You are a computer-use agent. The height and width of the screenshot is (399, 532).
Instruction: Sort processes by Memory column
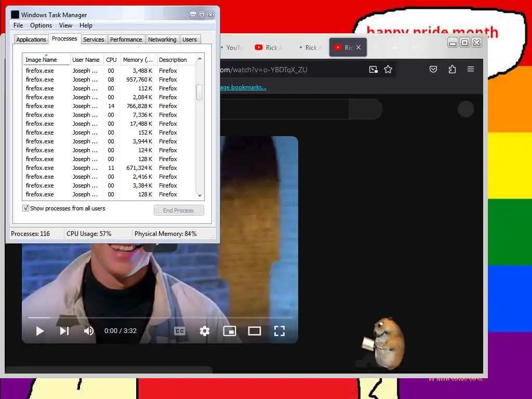pyautogui.click(x=138, y=60)
